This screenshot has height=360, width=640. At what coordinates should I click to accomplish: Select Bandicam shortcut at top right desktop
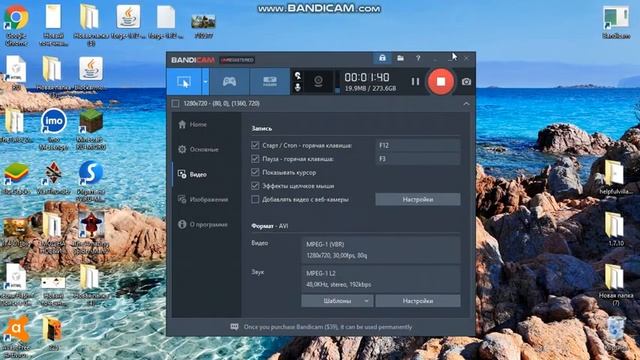click(616, 22)
